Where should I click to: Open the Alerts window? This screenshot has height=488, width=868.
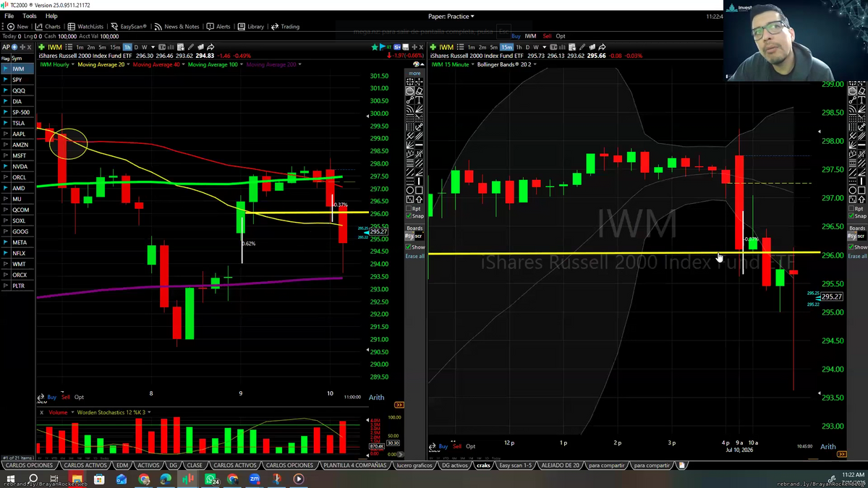(218, 27)
